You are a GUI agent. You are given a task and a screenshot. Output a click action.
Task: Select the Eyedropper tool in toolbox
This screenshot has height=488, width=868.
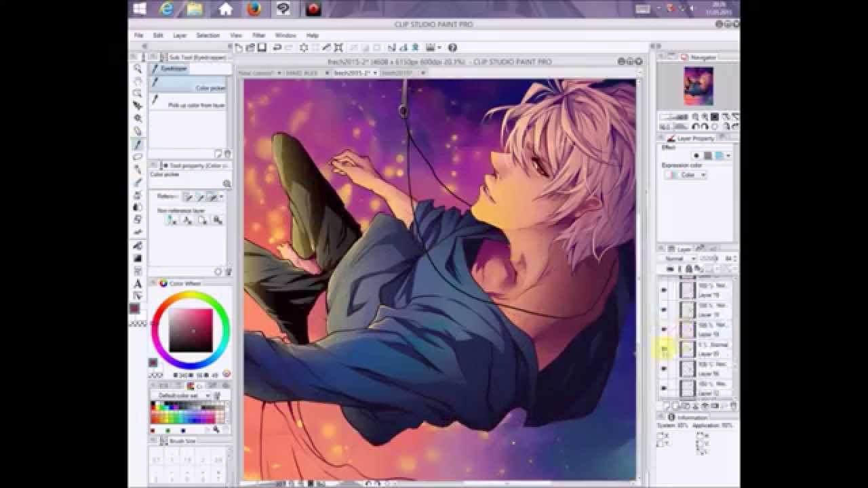tap(138, 144)
